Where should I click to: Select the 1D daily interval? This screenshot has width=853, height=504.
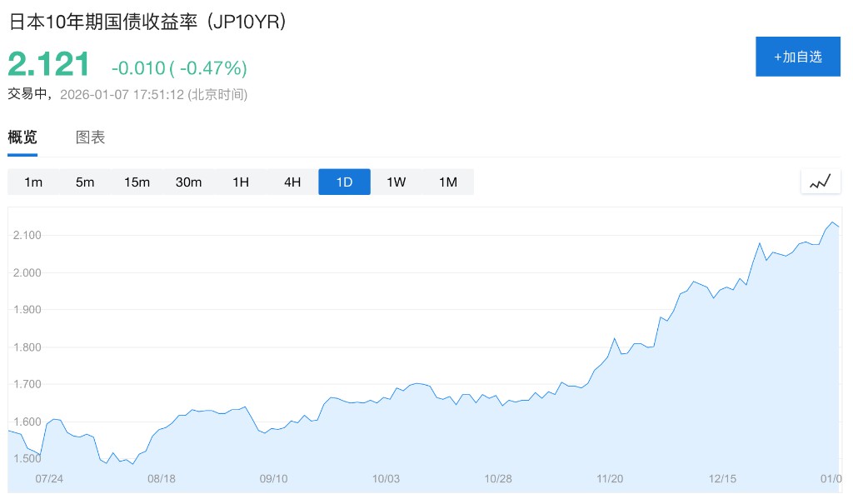[x=344, y=182]
